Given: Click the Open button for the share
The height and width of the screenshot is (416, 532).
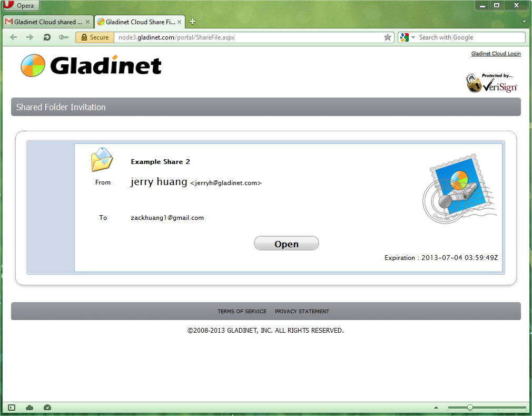Looking at the screenshot, I should [x=287, y=244].
